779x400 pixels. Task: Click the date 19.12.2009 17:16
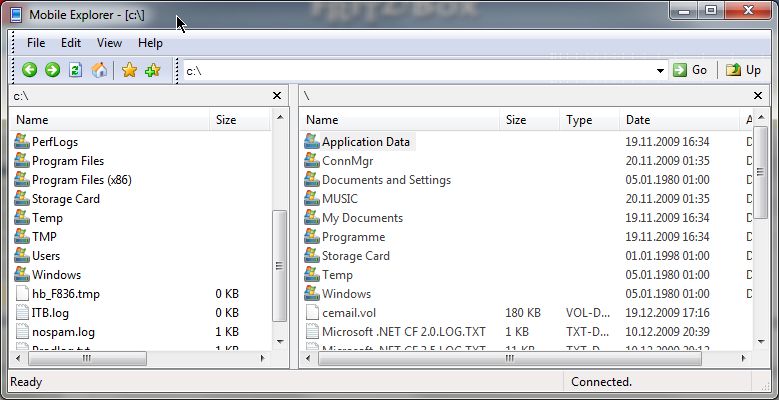click(667, 313)
